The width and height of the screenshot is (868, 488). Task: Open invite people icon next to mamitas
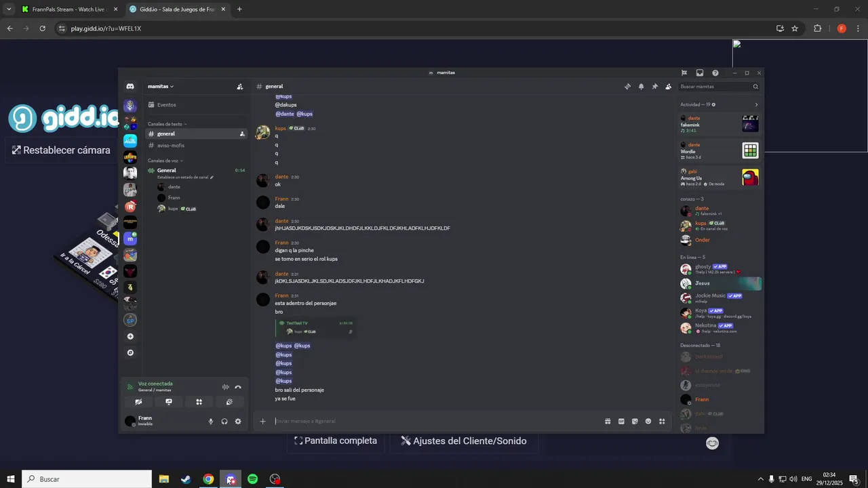click(239, 87)
